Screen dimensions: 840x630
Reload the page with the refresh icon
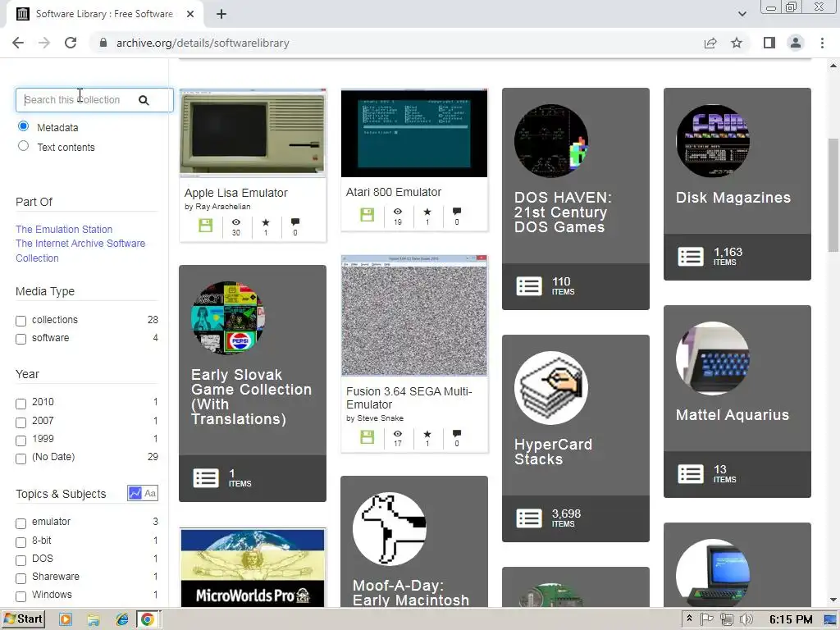tap(71, 43)
